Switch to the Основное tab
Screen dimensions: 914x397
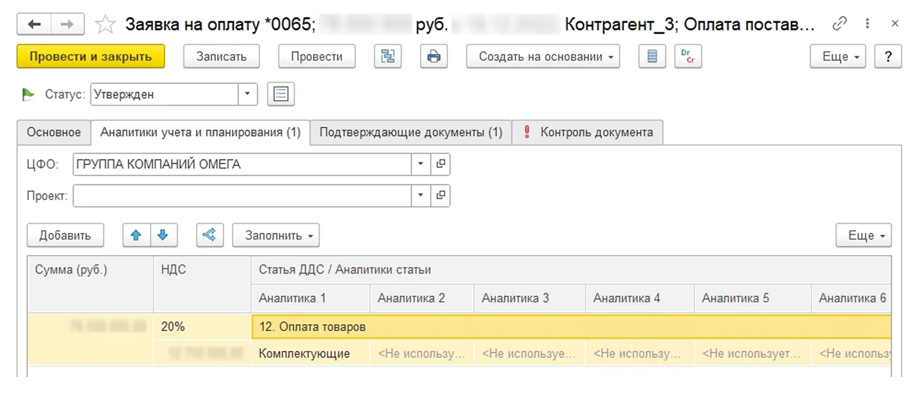54,132
